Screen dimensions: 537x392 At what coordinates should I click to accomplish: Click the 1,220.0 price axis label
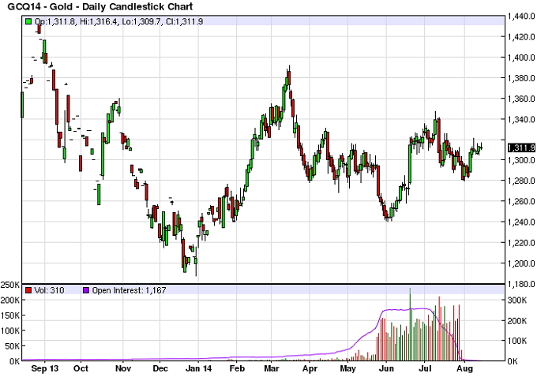(521, 243)
